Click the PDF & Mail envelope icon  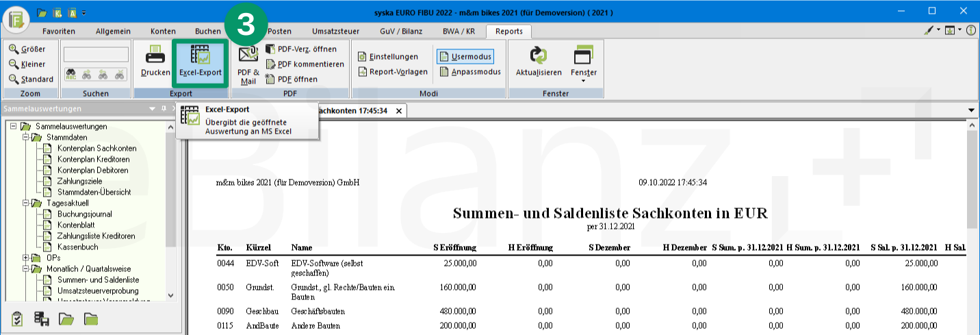(x=248, y=55)
